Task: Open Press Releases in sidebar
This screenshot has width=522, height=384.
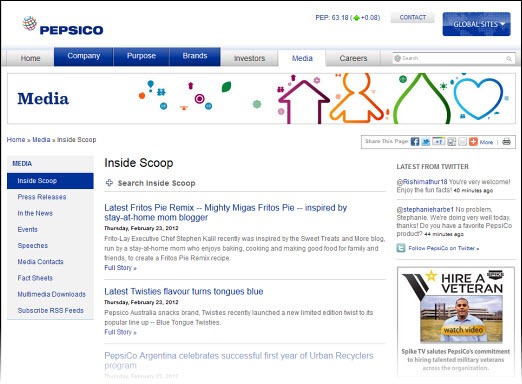Action: (x=42, y=197)
